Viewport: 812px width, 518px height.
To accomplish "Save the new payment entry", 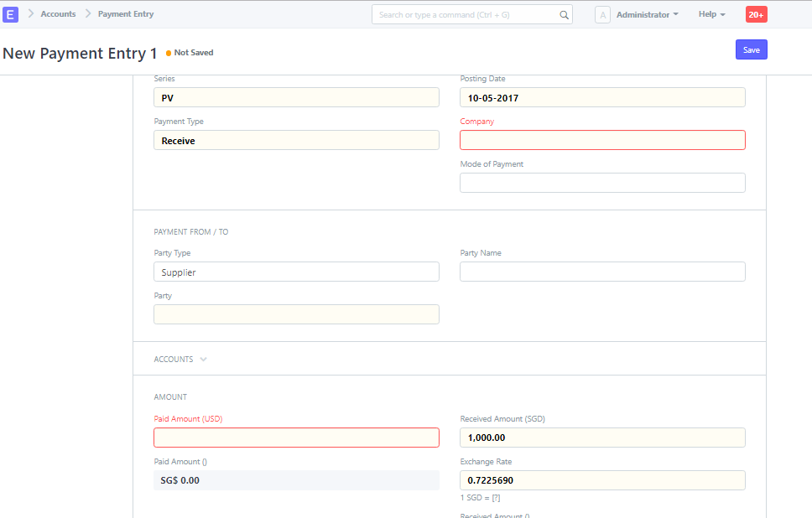I will [751, 49].
